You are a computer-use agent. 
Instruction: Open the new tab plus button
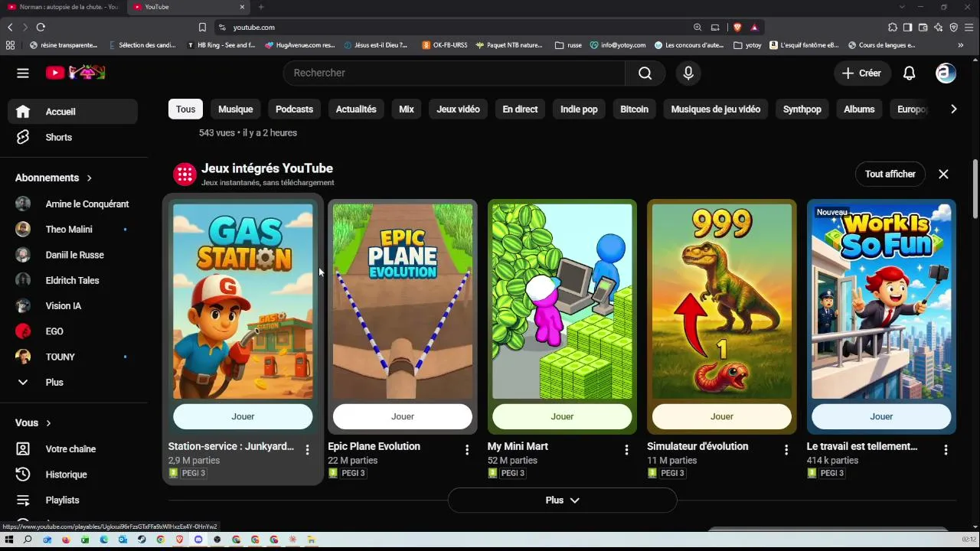[x=261, y=7]
